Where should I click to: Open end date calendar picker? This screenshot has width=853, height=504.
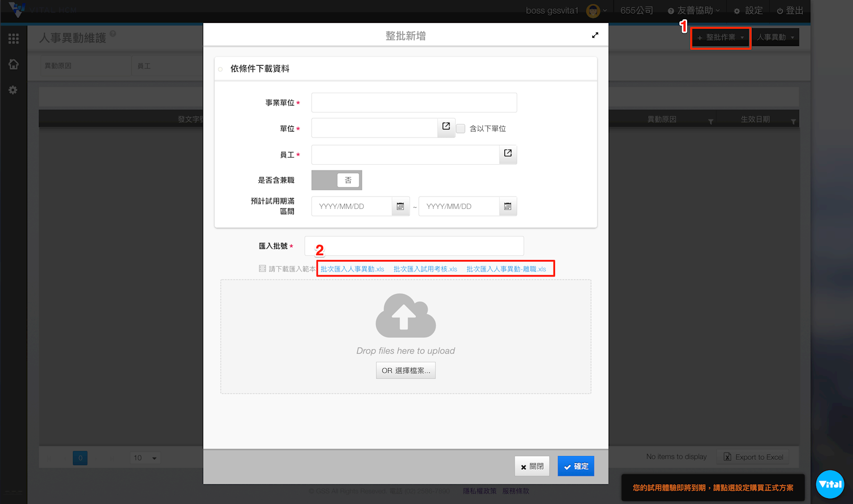click(508, 207)
